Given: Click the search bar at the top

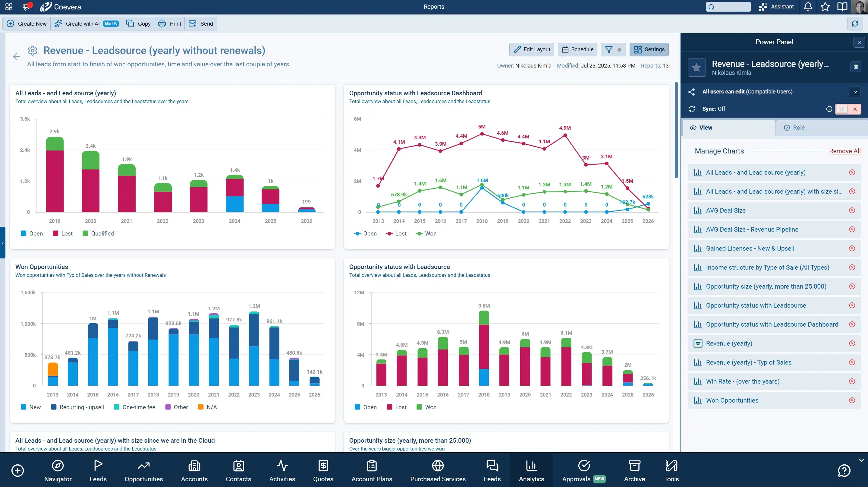Looking at the screenshot, I should (728, 7).
